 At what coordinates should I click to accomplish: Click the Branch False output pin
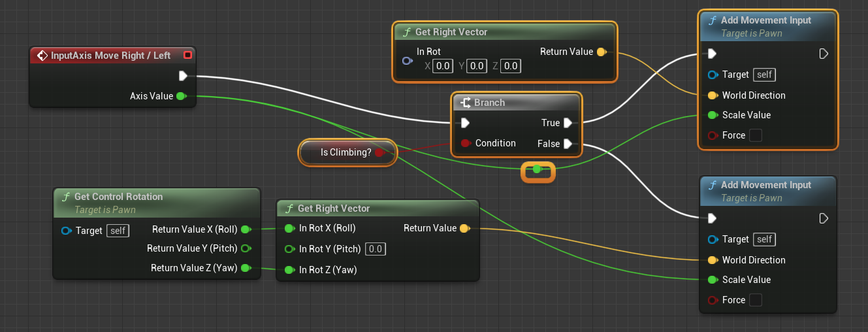tap(568, 144)
